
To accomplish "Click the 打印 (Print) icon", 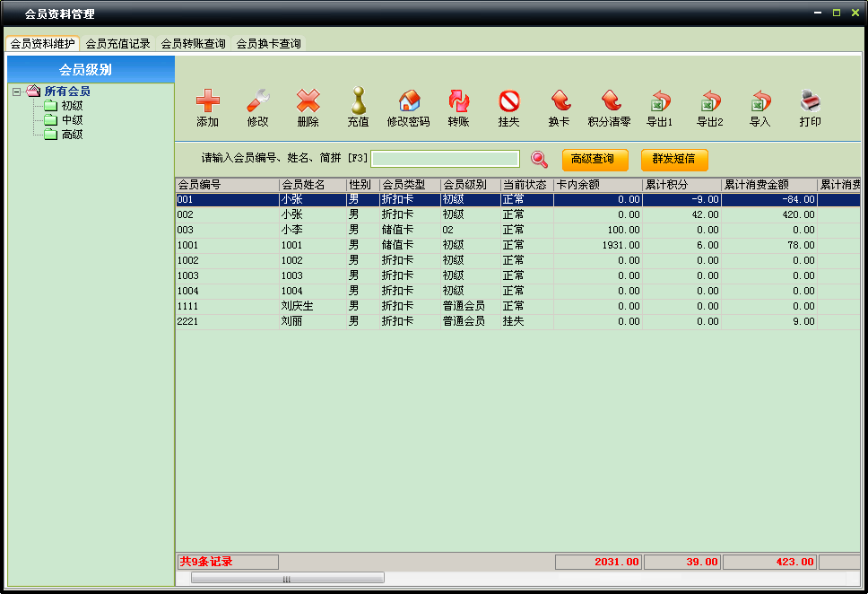I will click(x=810, y=102).
